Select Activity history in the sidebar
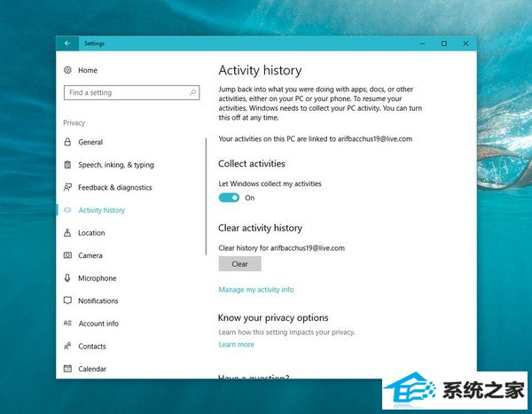The height and width of the screenshot is (414, 532). [101, 210]
